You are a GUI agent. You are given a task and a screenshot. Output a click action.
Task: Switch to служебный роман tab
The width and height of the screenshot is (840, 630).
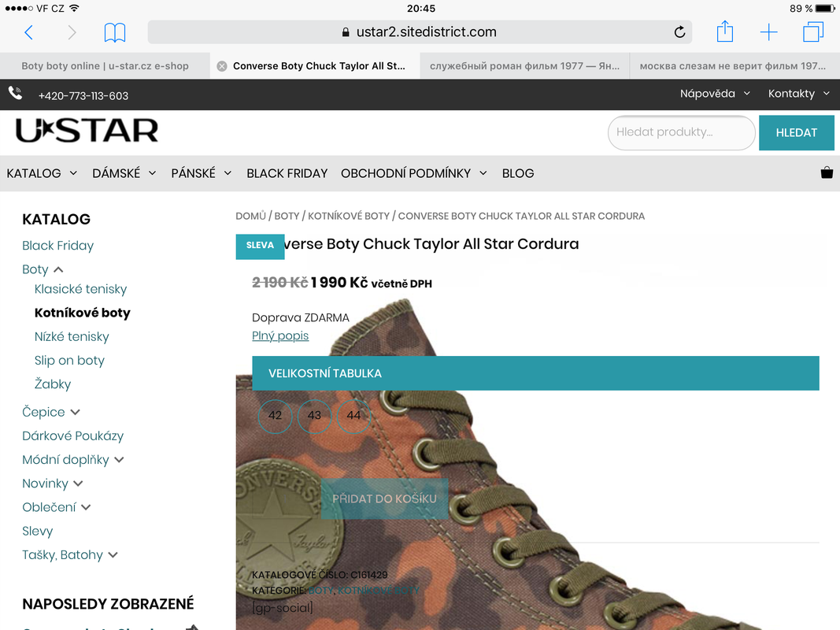point(524,66)
